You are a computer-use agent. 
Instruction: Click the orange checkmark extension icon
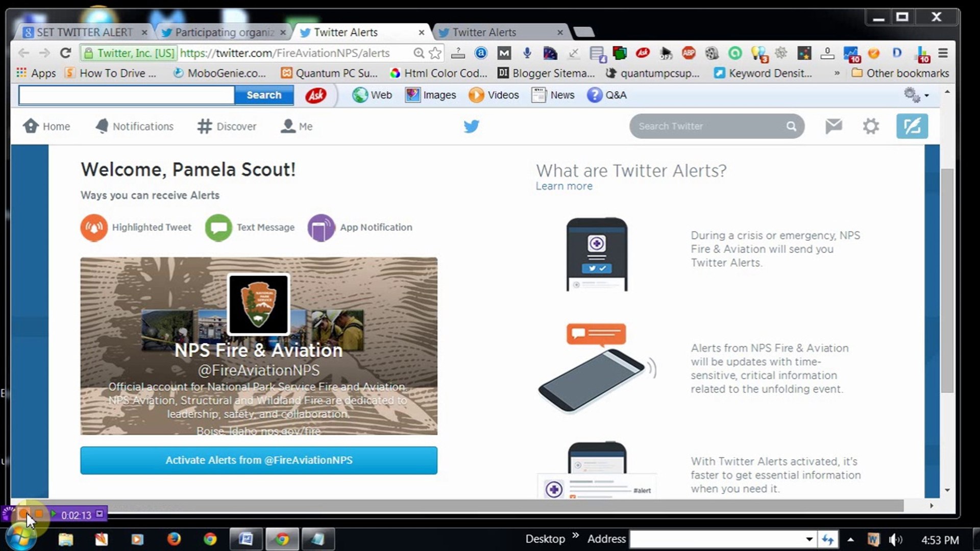(873, 53)
